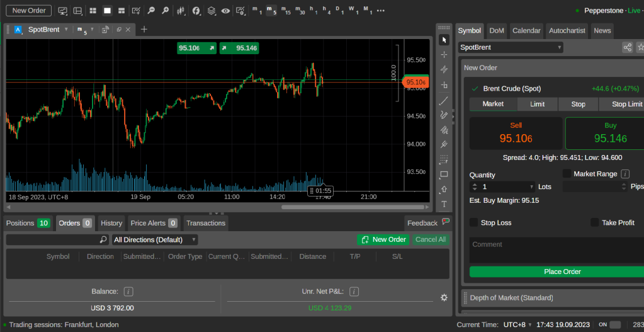644x332 pixels.
Task: Select the single-chart layout icon
Action: (x=107, y=11)
